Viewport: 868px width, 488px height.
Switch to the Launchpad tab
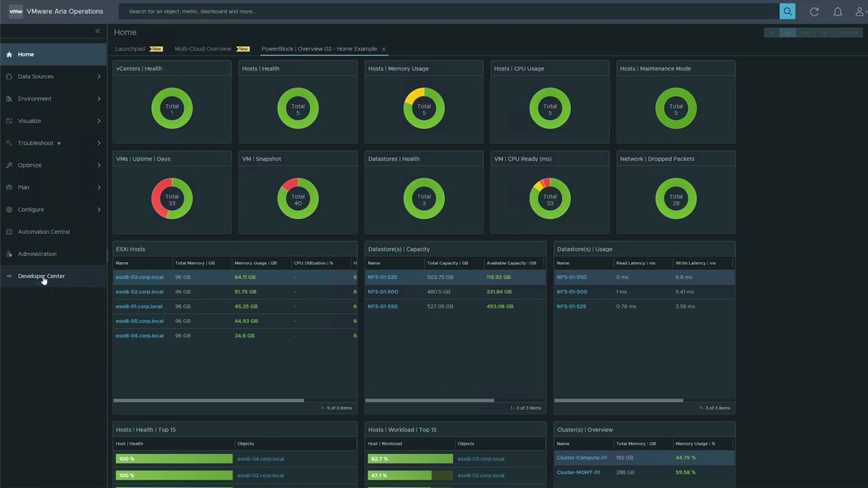[x=130, y=49]
